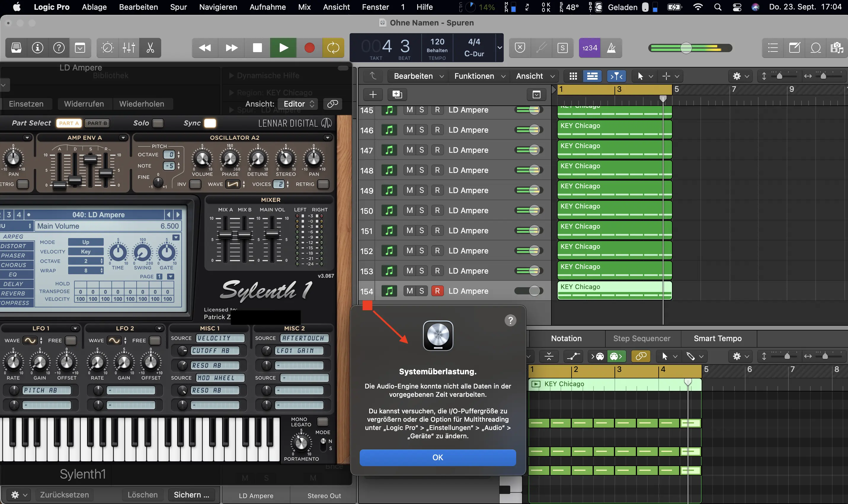The height and width of the screenshot is (504, 848).
Task: Click the Duplicate Track icon
Action: click(x=397, y=94)
